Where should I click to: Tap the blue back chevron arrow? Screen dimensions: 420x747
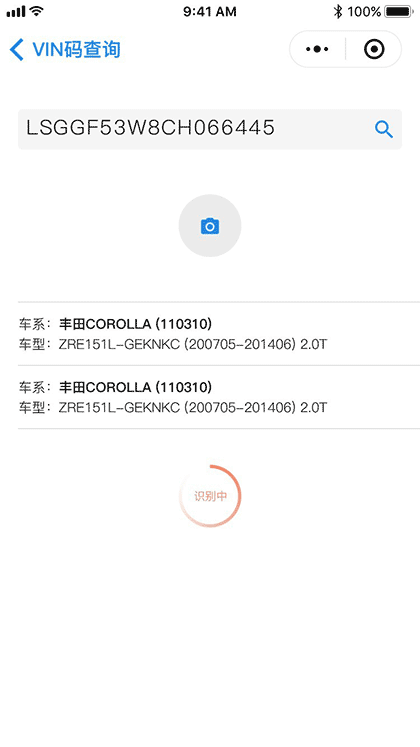(x=16, y=50)
